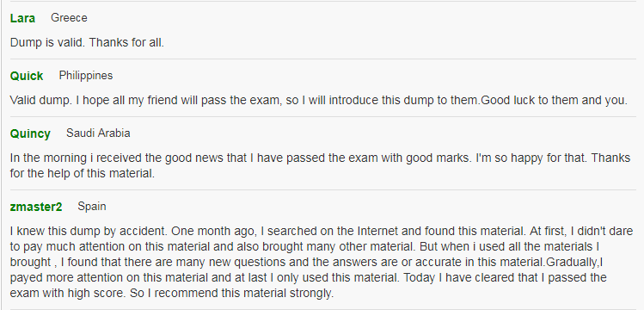This screenshot has height=310, width=644.
Task: Select the Spain country label
Action: pos(92,207)
